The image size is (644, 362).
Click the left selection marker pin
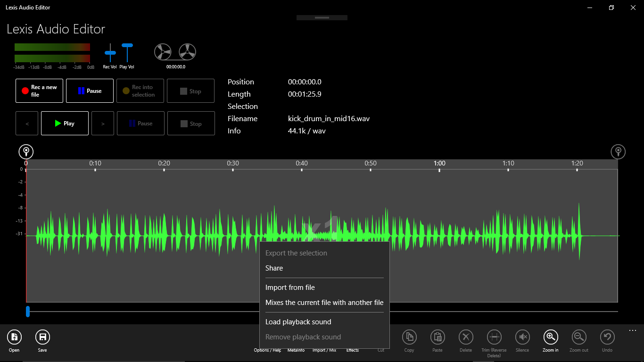coord(26,152)
